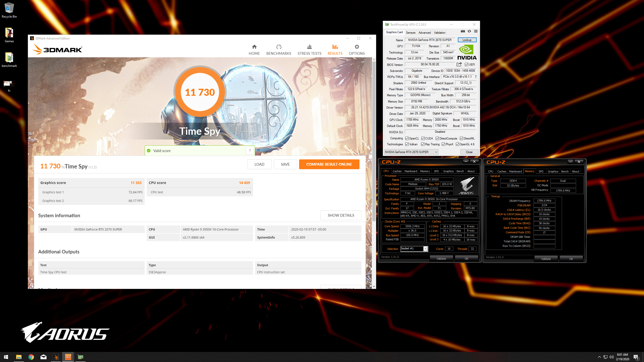Show hidden tray icons chevron

[599, 357]
